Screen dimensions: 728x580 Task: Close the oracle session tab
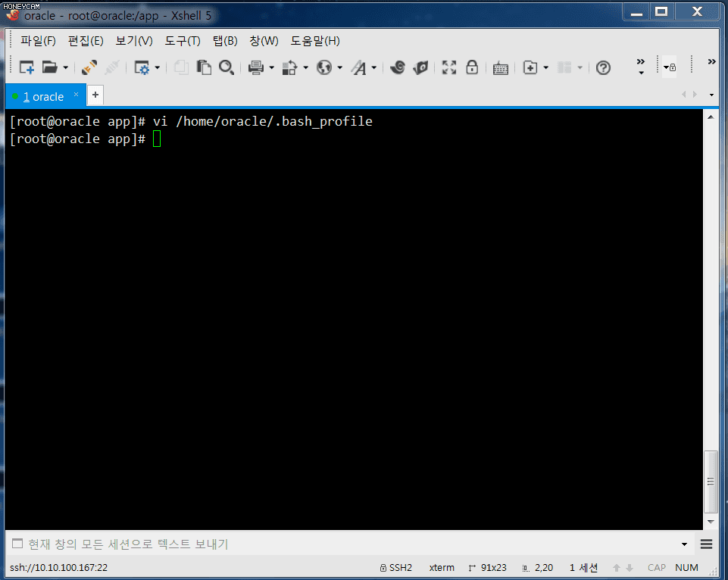pyautogui.click(x=77, y=94)
